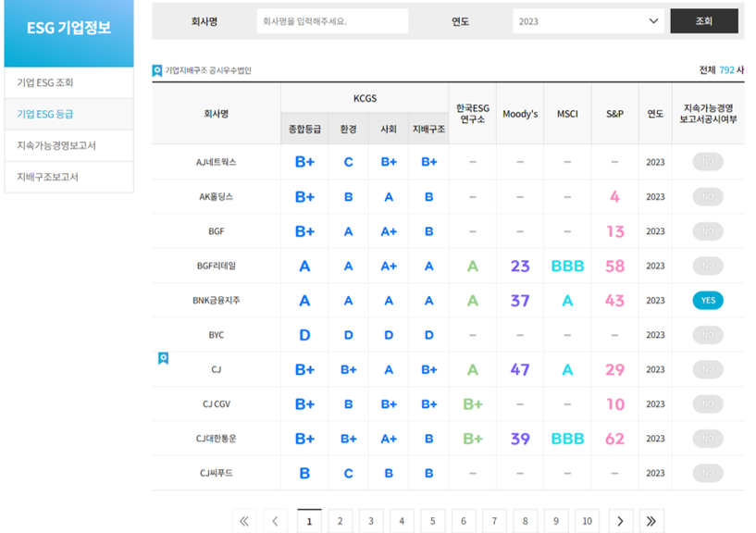Click company name CJ CGV
The image size is (756, 533).
click(x=216, y=404)
